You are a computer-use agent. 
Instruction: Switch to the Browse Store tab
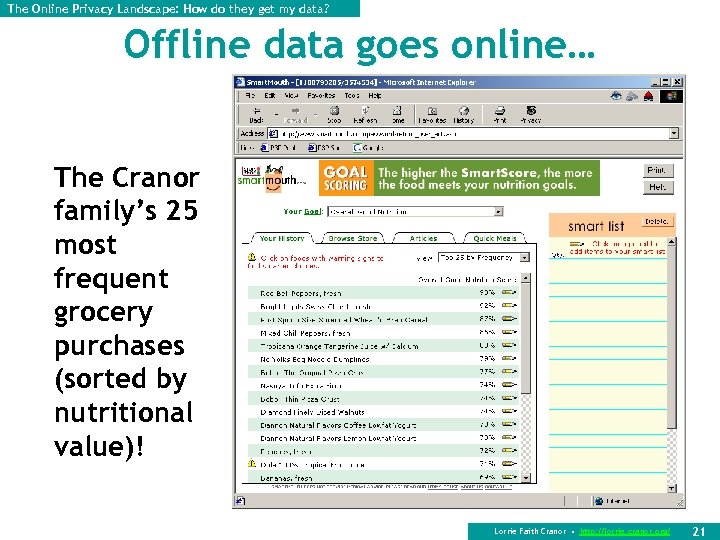pos(353,238)
